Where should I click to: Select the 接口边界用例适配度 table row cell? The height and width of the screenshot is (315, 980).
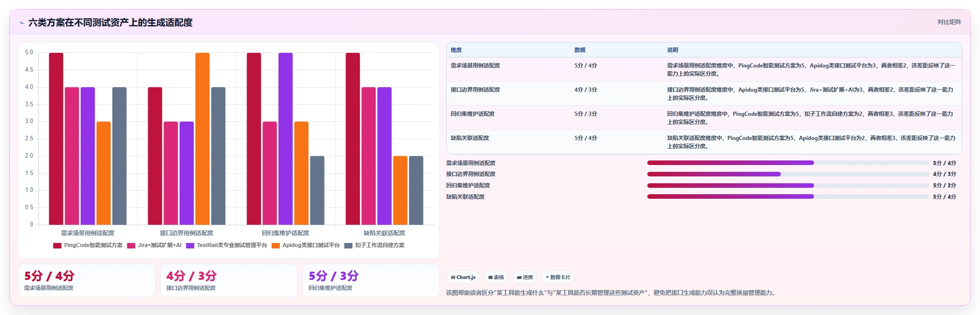(x=475, y=90)
